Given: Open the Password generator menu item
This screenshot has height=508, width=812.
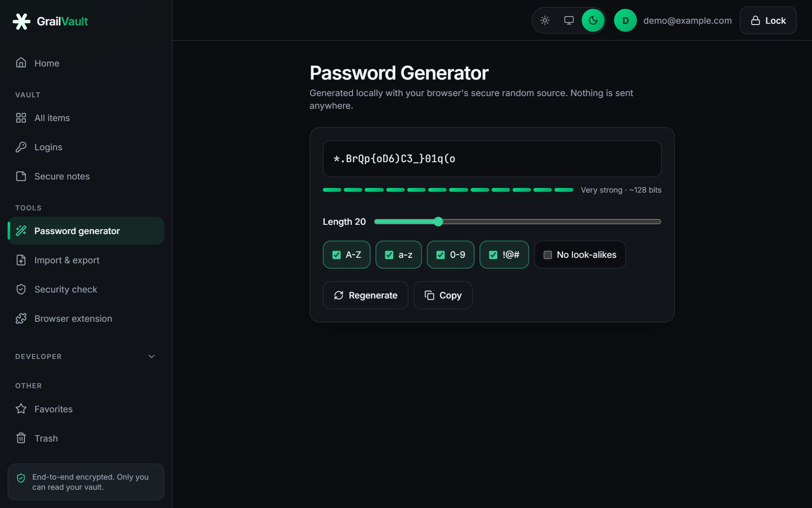Looking at the screenshot, I should pos(86,231).
